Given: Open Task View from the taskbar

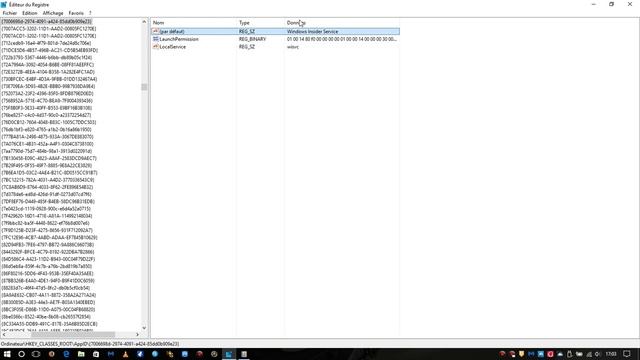Looking at the screenshot, I should click(36, 354).
